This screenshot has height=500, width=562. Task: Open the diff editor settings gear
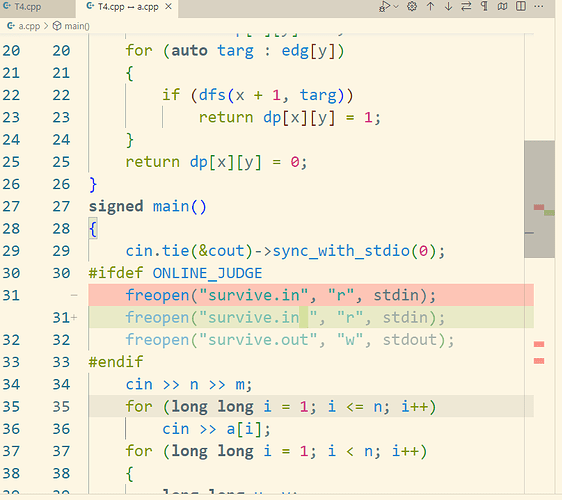[x=412, y=6]
